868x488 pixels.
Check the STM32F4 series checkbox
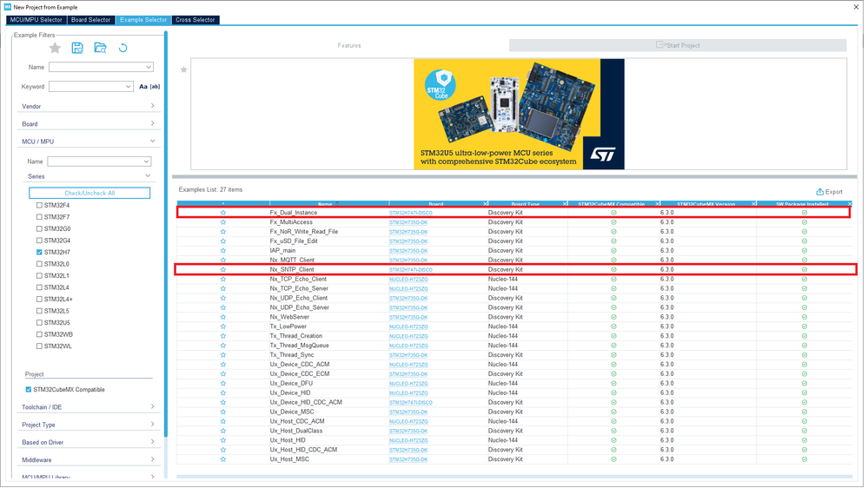(39, 205)
